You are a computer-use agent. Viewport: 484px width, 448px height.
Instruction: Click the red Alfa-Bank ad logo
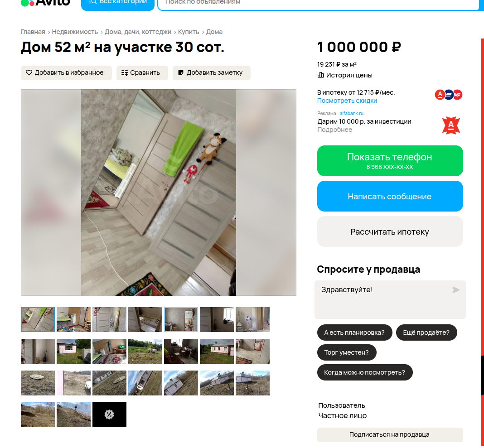click(x=451, y=125)
